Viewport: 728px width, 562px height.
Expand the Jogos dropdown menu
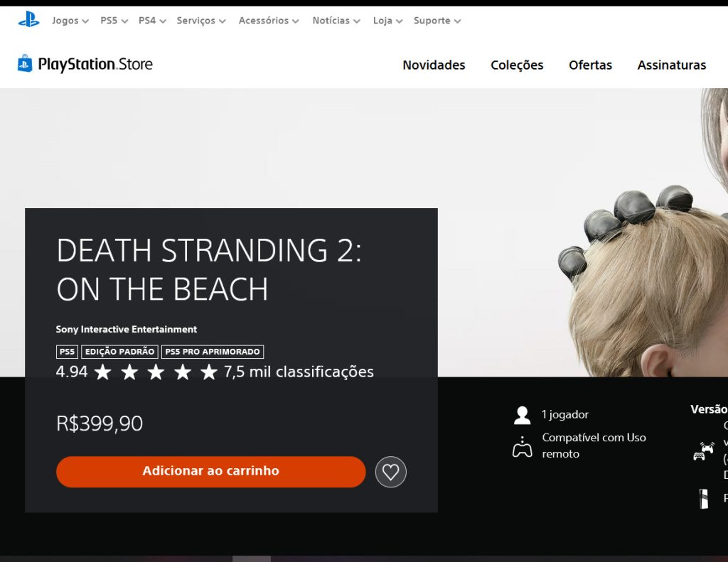[x=70, y=21]
